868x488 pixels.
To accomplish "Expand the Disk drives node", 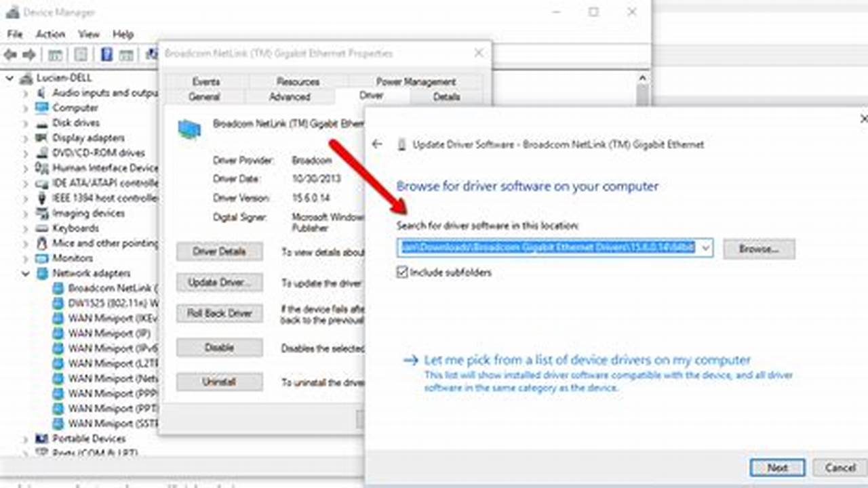I will tap(25, 123).
